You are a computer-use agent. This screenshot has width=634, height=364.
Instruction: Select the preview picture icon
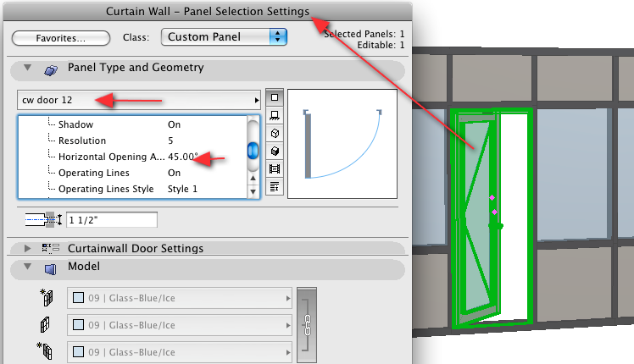(275, 168)
